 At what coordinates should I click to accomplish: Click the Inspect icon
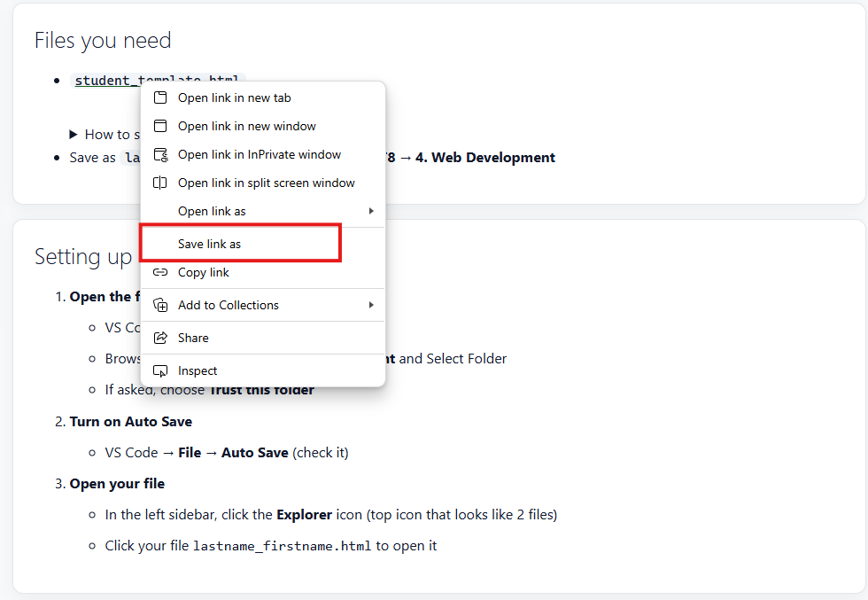[161, 370]
